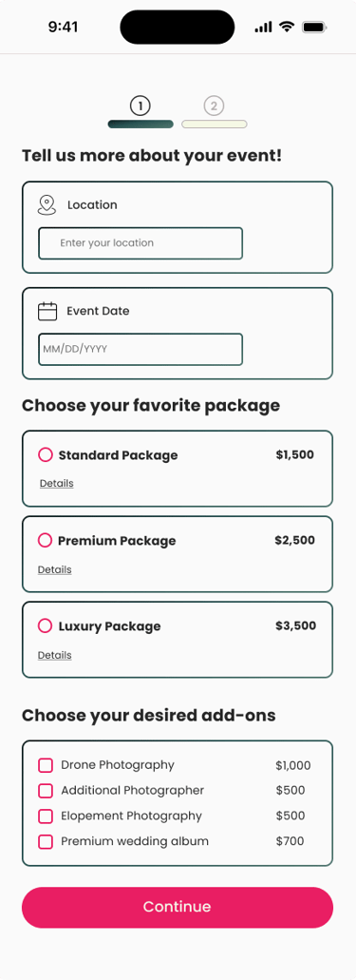Click the calendar icon beside Event Date

(47, 311)
